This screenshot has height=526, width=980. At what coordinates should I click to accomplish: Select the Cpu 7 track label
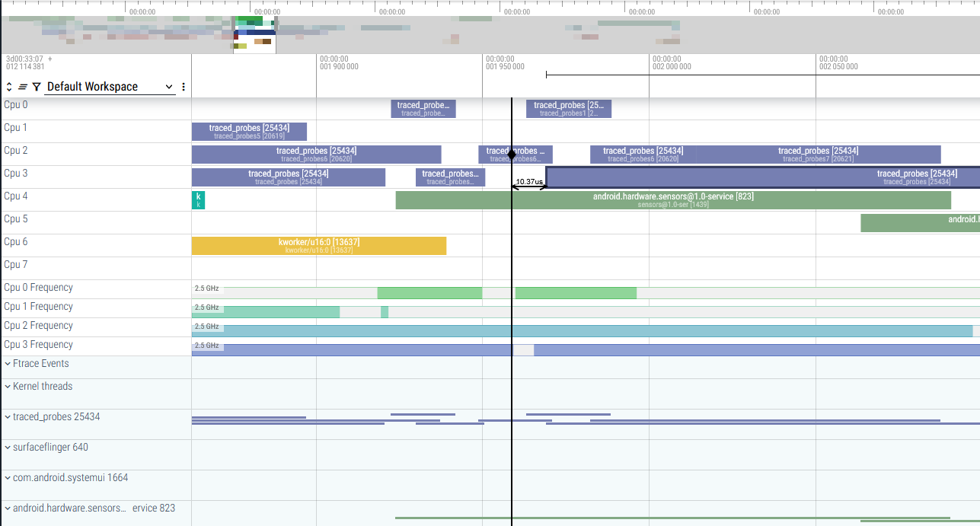pos(16,265)
